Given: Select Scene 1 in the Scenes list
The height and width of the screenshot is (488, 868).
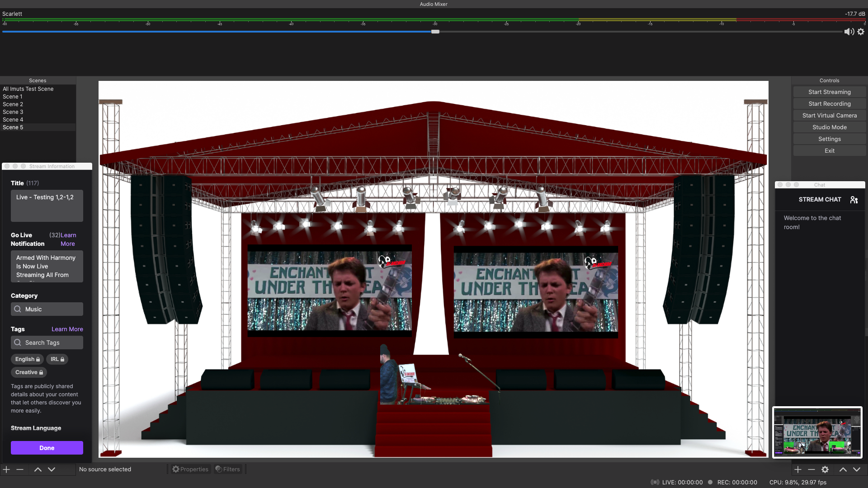Looking at the screenshot, I should (38, 97).
